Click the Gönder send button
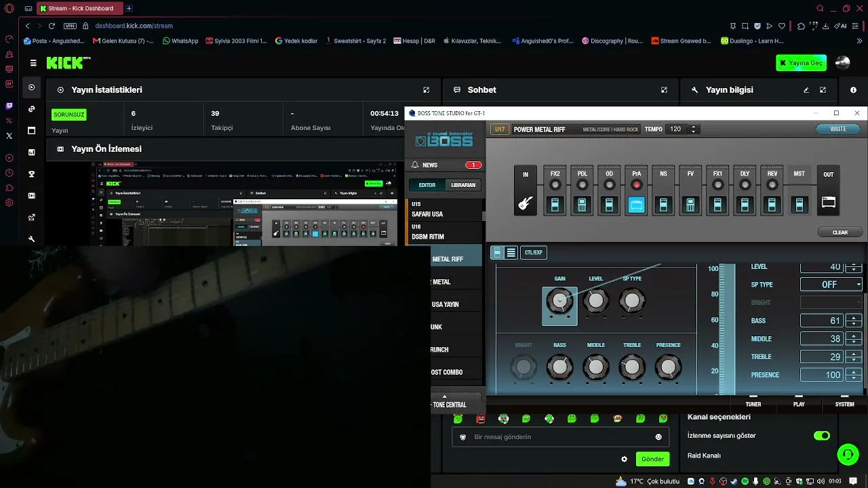868x488 pixels. (x=652, y=459)
